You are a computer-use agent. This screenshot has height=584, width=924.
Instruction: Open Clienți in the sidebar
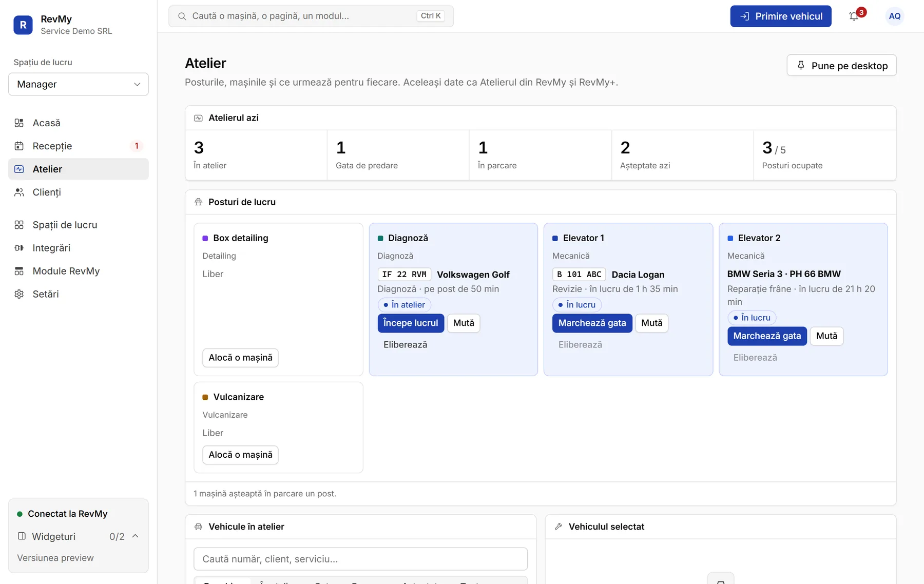[x=79, y=192]
